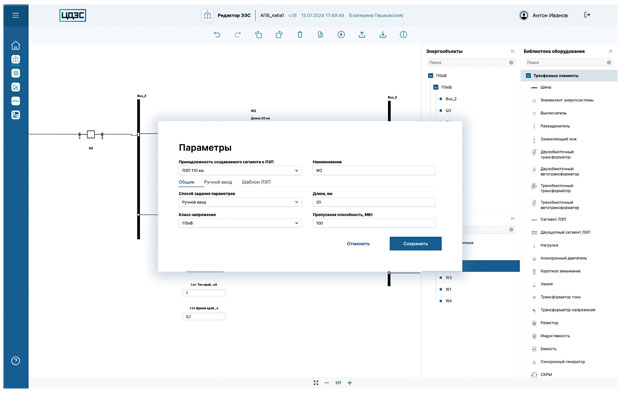Viewport: 620px width, 395px height.
Task: Select W4 in the tree
Action: click(x=448, y=301)
